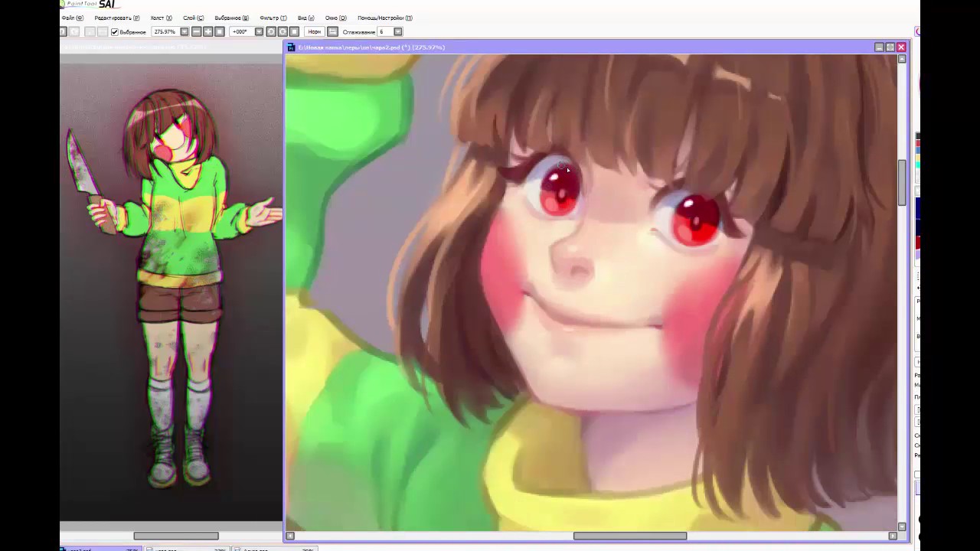Open the Сглаживание value dropdown

point(398,31)
